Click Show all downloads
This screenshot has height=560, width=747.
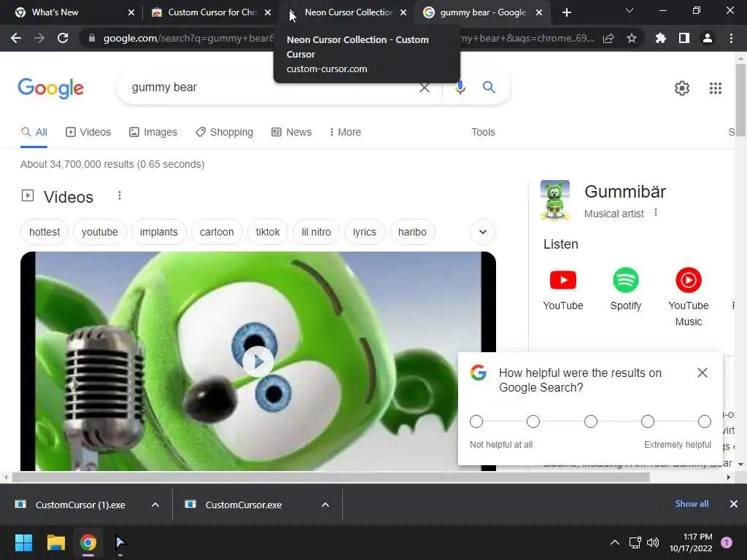click(x=692, y=504)
